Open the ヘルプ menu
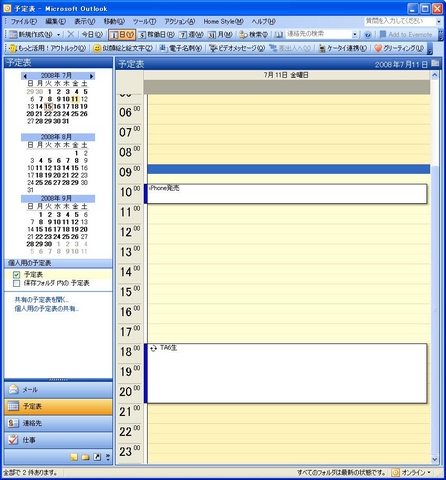The width and height of the screenshot is (446, 480). click(x=263, y=21)
